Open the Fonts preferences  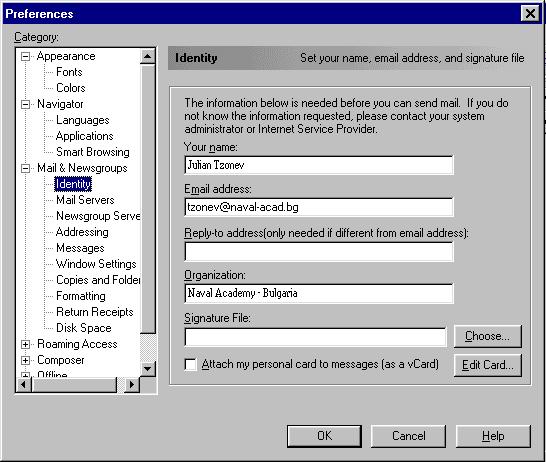coord(69,72)
